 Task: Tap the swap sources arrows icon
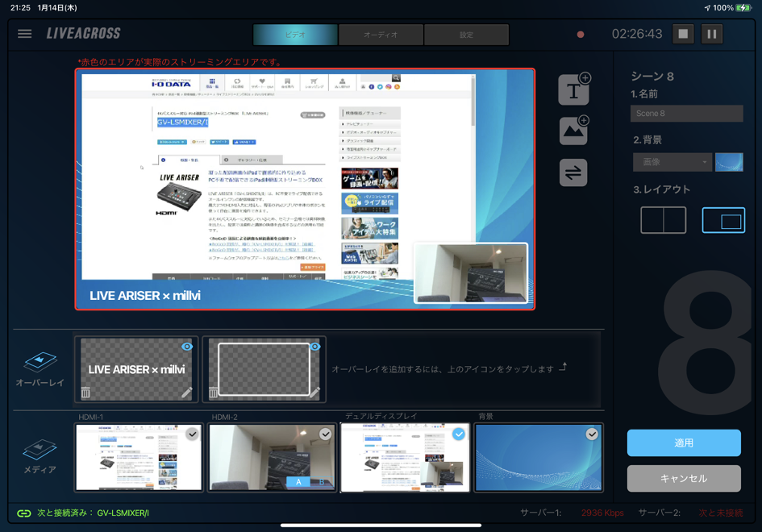[x=573, y=172]
